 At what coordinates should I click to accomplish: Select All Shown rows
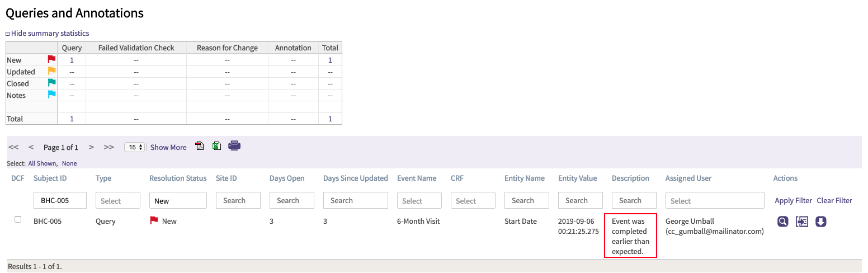tap(43, 163)
